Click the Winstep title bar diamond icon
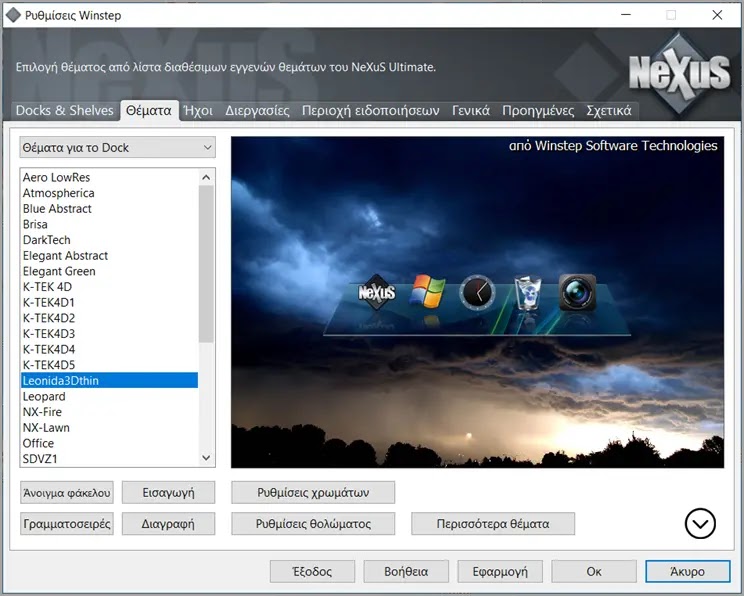The image size is (744, 596). click(13, 15)
